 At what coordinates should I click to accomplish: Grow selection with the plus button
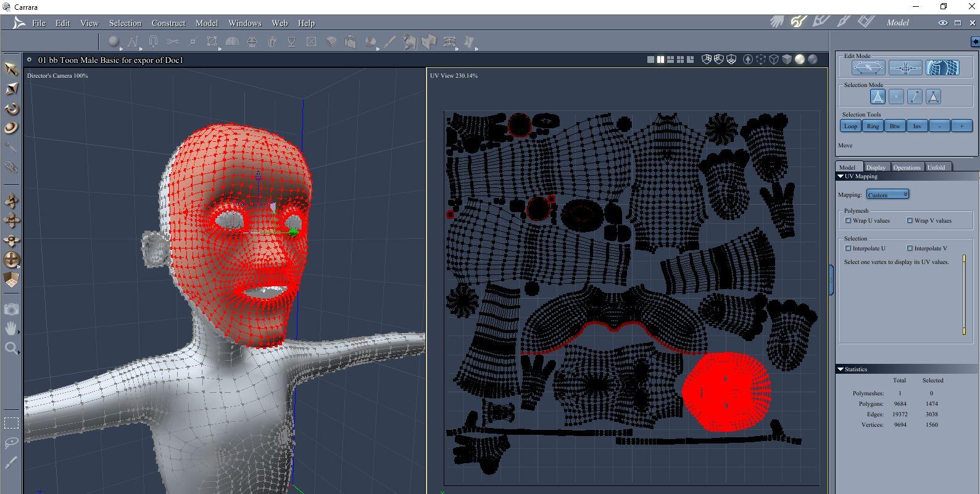pyautogui.click(x=961, y=126)
